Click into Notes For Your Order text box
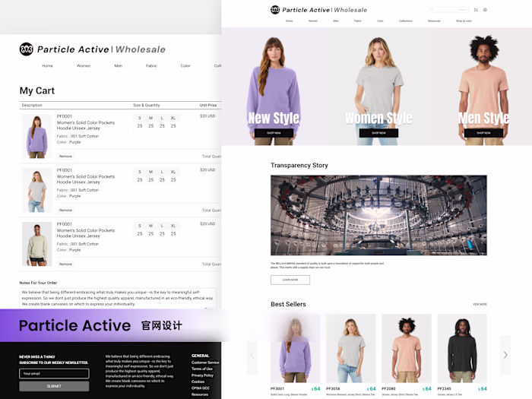 click(x=118, y=298)
